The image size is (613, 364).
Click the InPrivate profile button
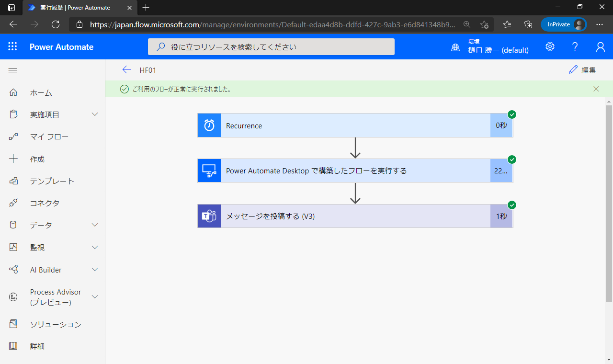click(x=564, y=24)
